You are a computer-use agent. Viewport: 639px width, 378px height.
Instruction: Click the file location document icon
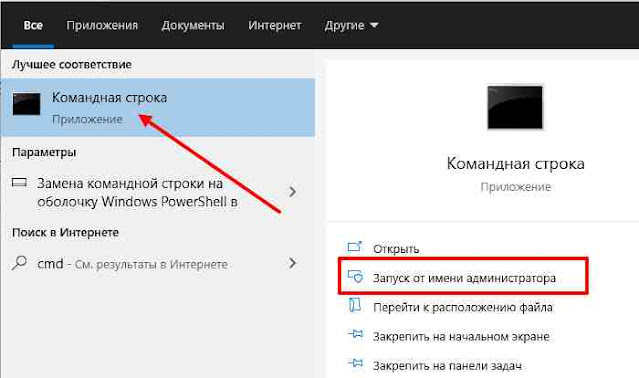355,305
